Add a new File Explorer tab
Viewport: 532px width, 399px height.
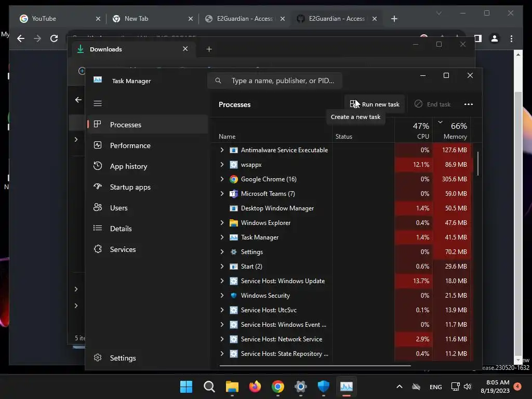(209, 49)
